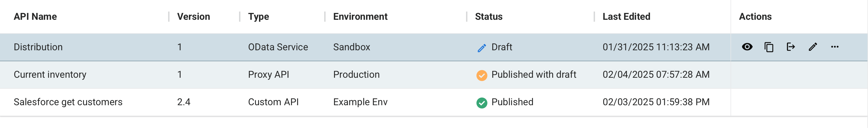Click the orange Published with draft icon

[482, 75]
